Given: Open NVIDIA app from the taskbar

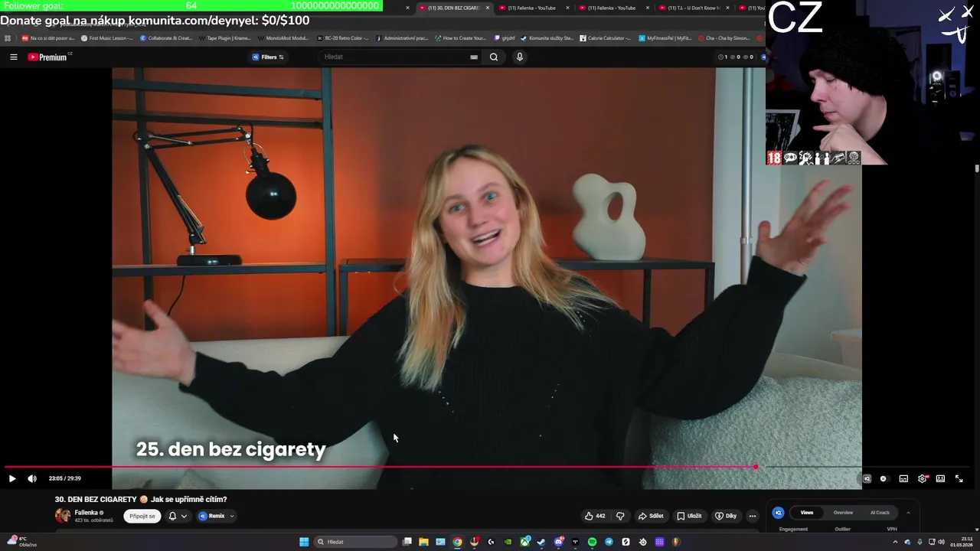Looking at the screenshot, I should [508, 542].
